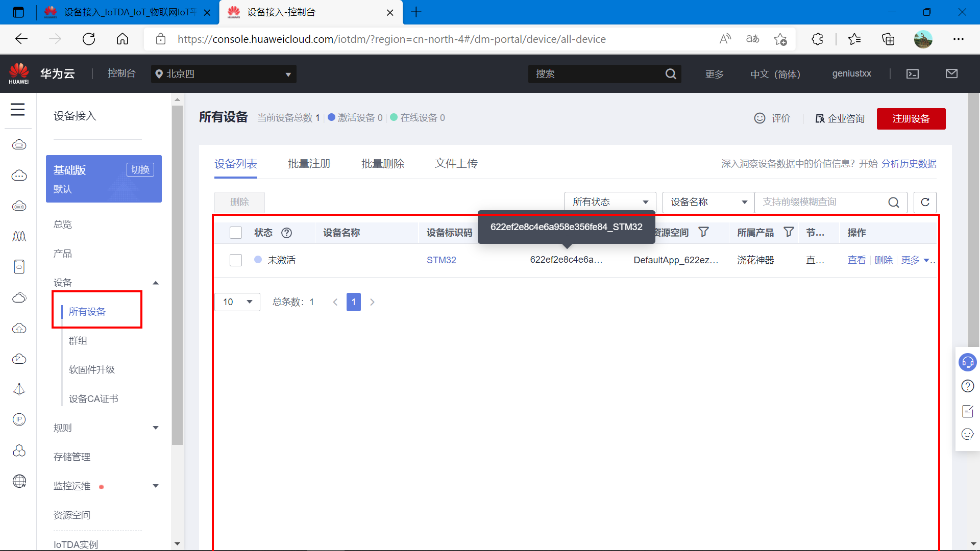The width and height of the screenshot is (980, 551).
Task: Click the 企业咨询 link
Action: tap(840, 119)
